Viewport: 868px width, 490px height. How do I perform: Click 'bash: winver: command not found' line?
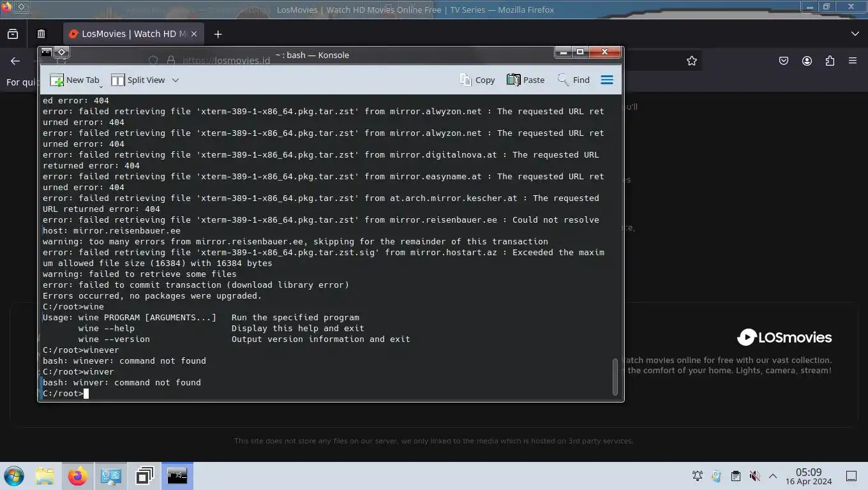pos(122,382)
